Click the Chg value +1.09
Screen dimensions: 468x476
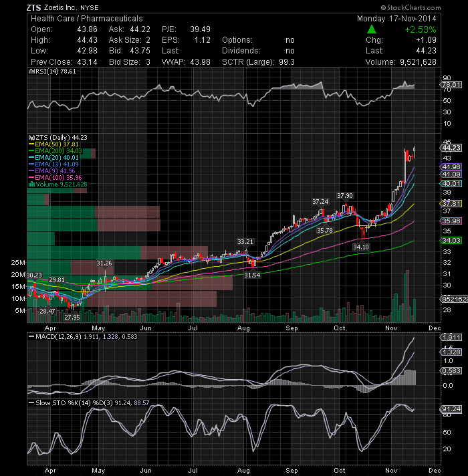pos(426,40)
